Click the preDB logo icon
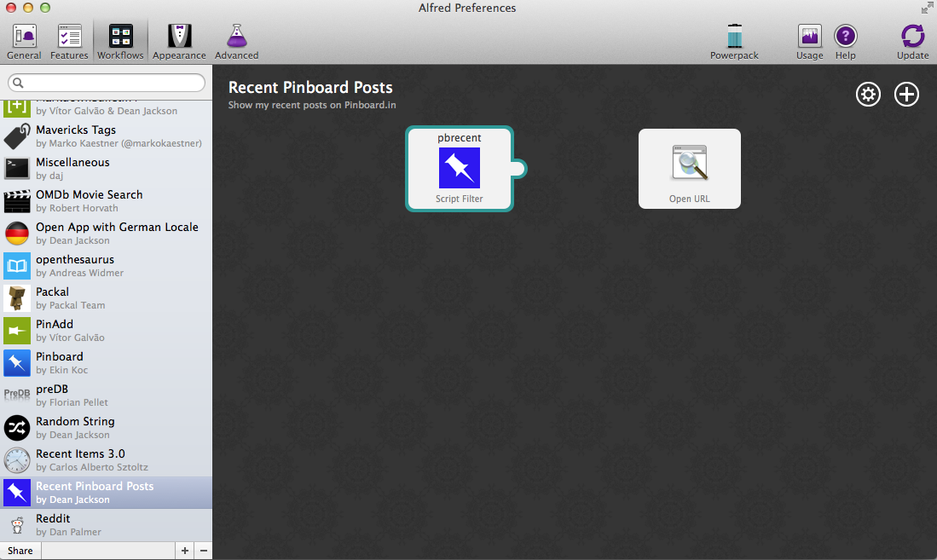 17,394
